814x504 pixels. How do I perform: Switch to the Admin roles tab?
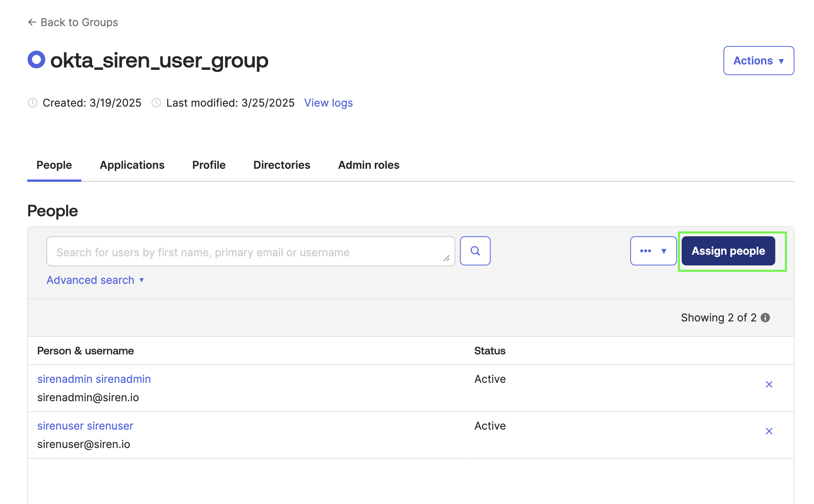[368, 165]
